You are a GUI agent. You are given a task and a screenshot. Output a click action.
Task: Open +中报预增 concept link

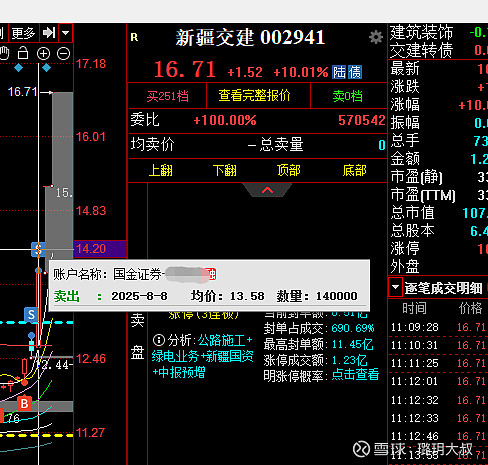tap(179, 372)
